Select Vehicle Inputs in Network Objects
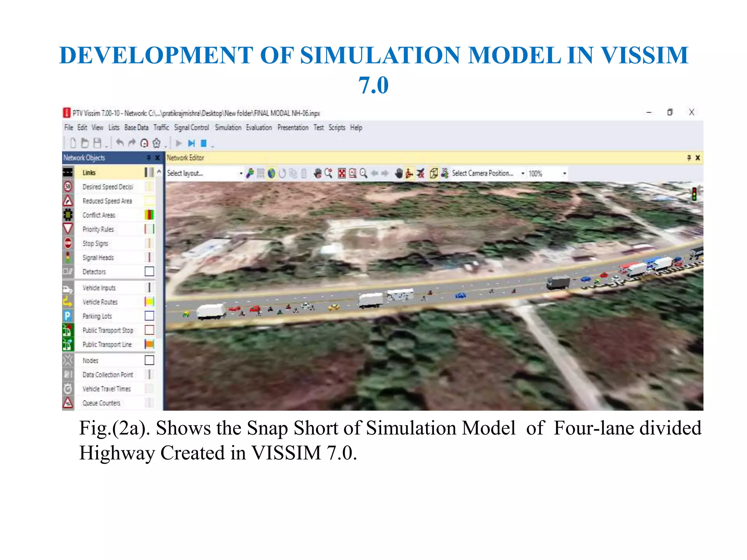This screenshot has width=747, height=560. (99, 288)
